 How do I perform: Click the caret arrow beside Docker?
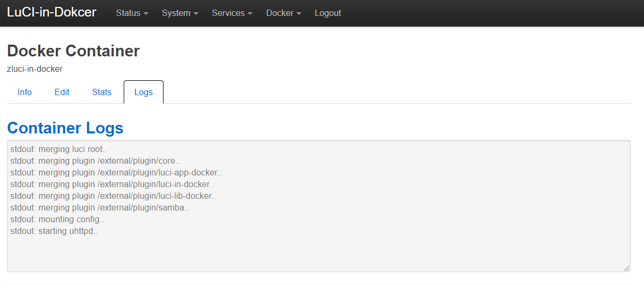(x=299, y=14)
